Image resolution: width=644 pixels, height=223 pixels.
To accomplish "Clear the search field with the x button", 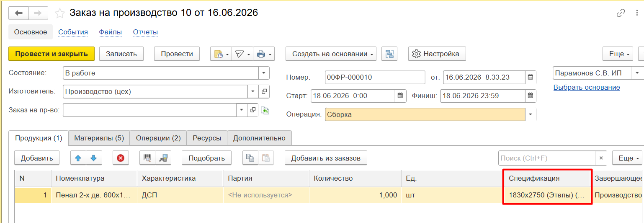I will [x=601, y=158].
